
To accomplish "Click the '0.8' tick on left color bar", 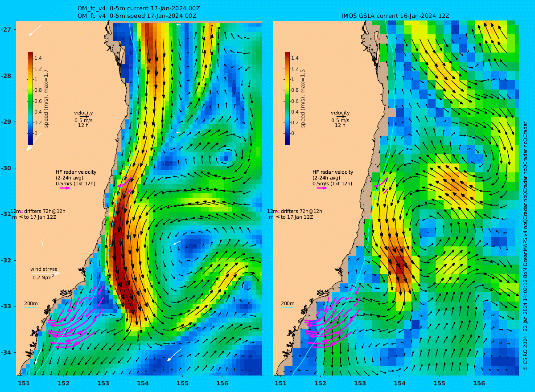I will (x=38, y=90).
